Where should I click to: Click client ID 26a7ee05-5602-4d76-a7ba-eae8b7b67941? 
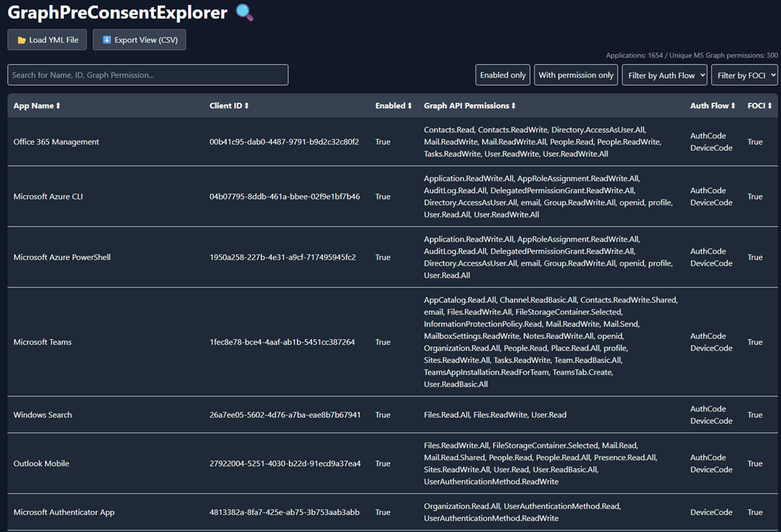[285, 415]
